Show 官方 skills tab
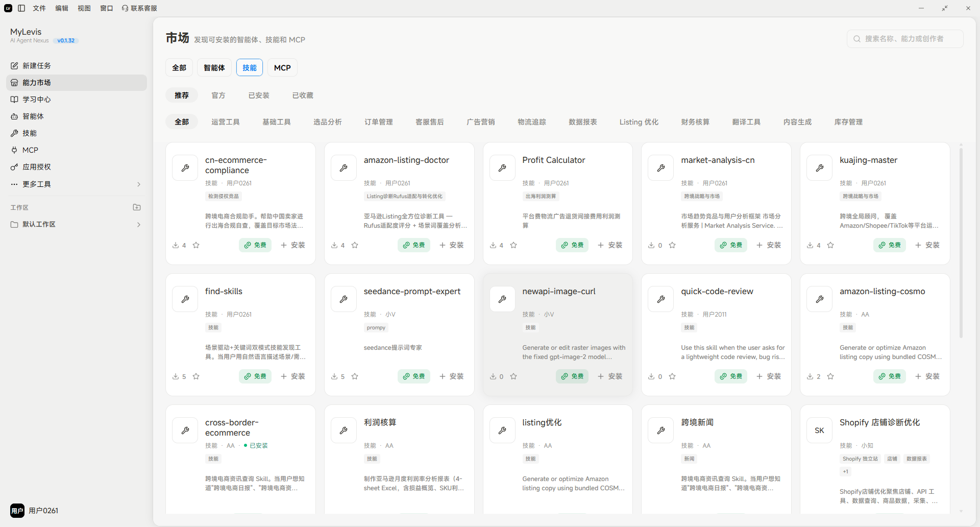 [218, 95]
